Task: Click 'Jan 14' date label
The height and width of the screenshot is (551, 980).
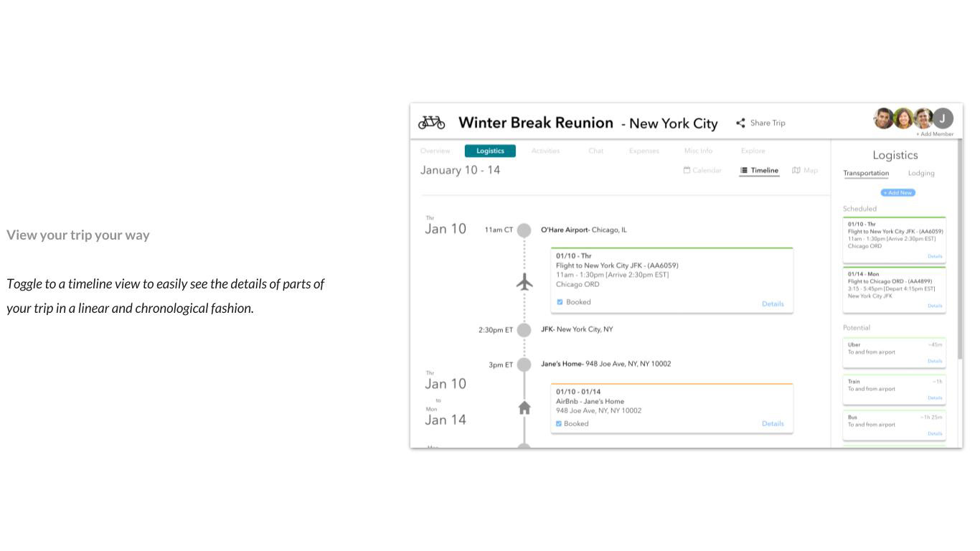Action: point(446,420)
